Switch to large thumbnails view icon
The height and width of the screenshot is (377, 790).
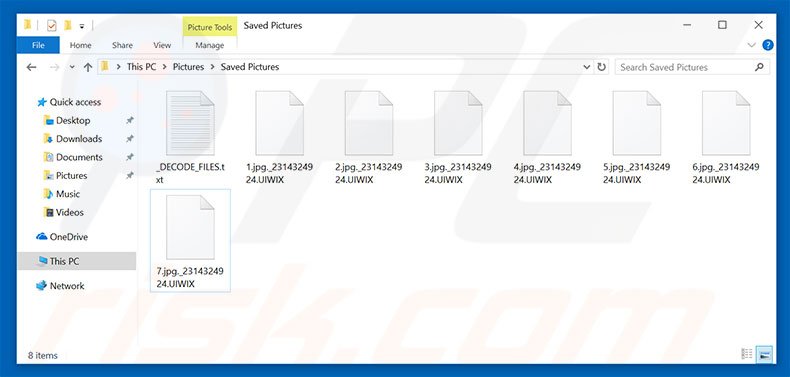[765, 354]
